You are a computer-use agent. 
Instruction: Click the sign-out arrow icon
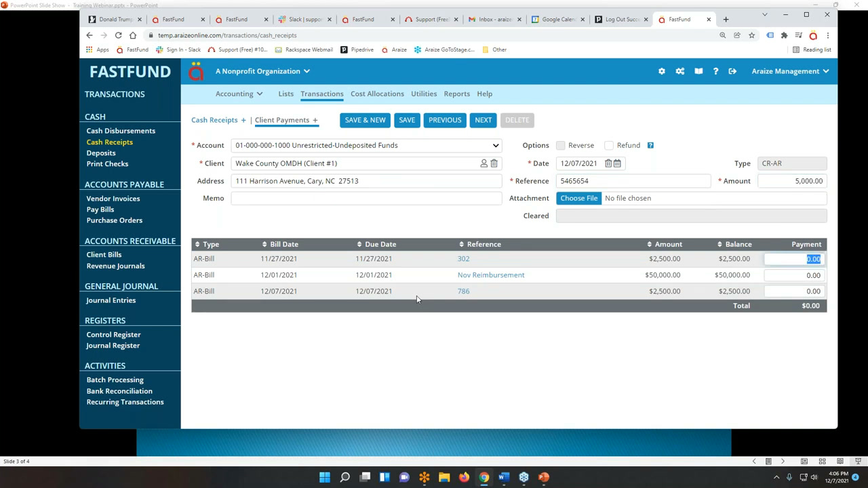[732, 71]
